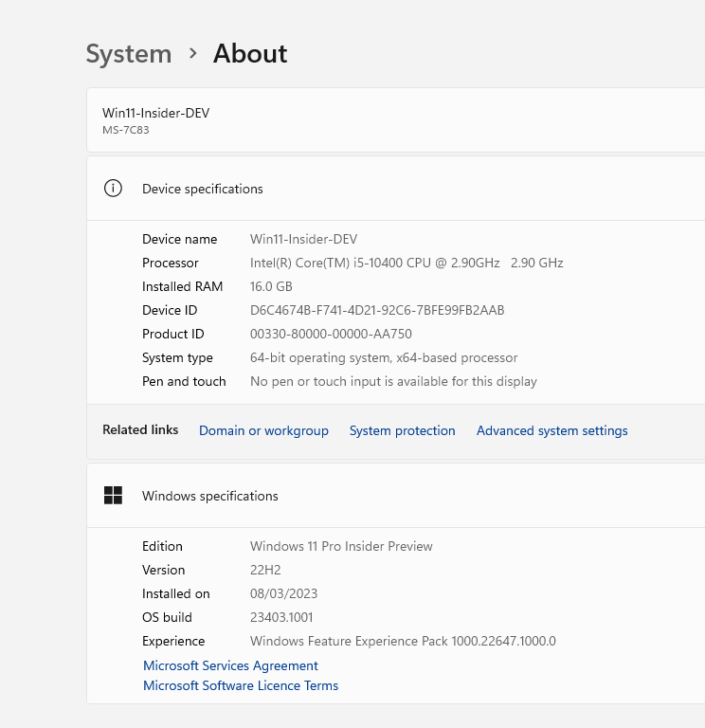Viewport: 705px width, 728px height.
Task: Click the Processor value text
Action: tap(407, 263)
